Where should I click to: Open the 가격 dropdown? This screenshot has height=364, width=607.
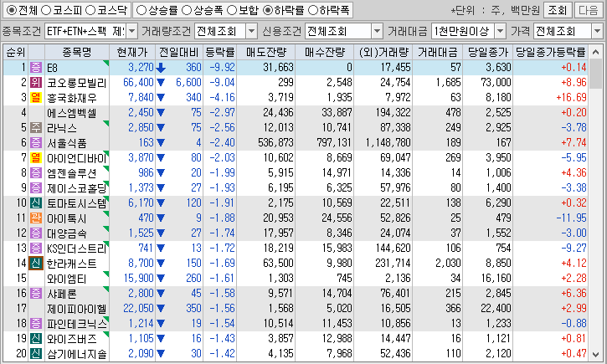597,31
